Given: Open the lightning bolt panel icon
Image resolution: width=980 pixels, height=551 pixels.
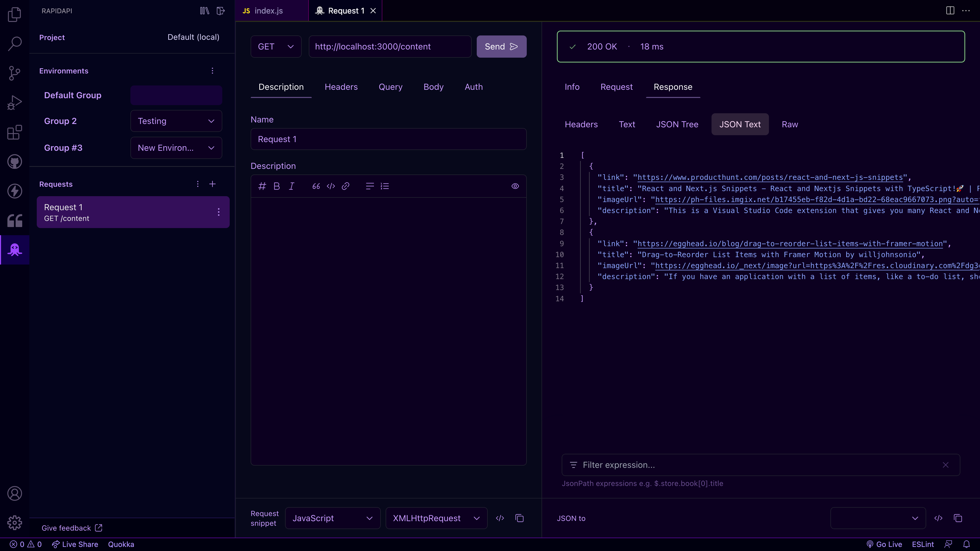Looking at the screenshot, I should pos(15,191).
